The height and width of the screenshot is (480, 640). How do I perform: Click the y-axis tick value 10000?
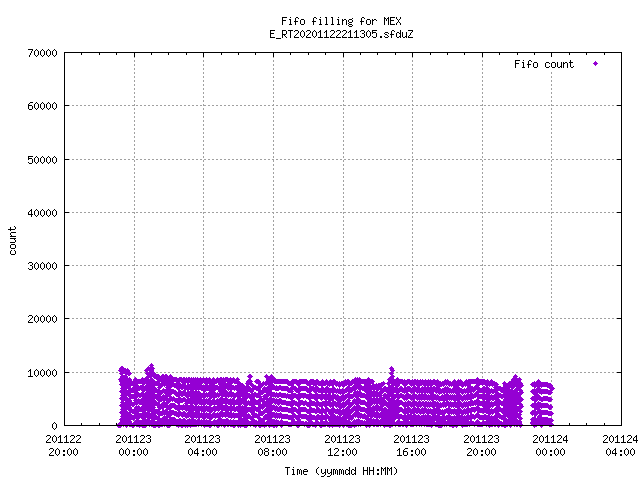42,373
